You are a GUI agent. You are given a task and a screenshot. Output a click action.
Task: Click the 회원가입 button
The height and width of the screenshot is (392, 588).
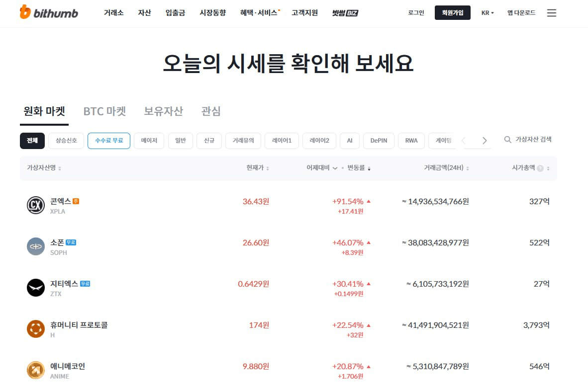(x=452, y=13)
